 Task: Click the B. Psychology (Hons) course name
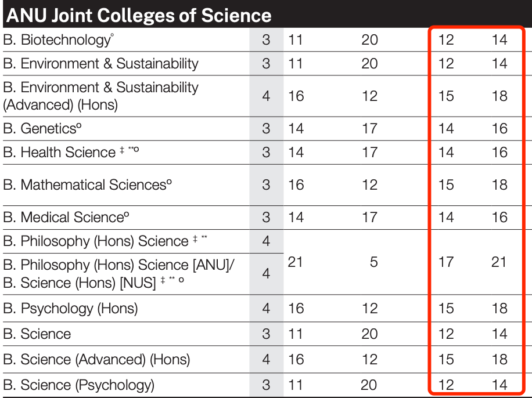[70, 308]
